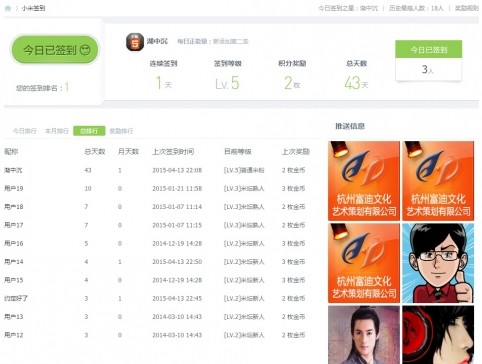
Task: Select the green 总排行 tab
Action: [x=89, y=131]
